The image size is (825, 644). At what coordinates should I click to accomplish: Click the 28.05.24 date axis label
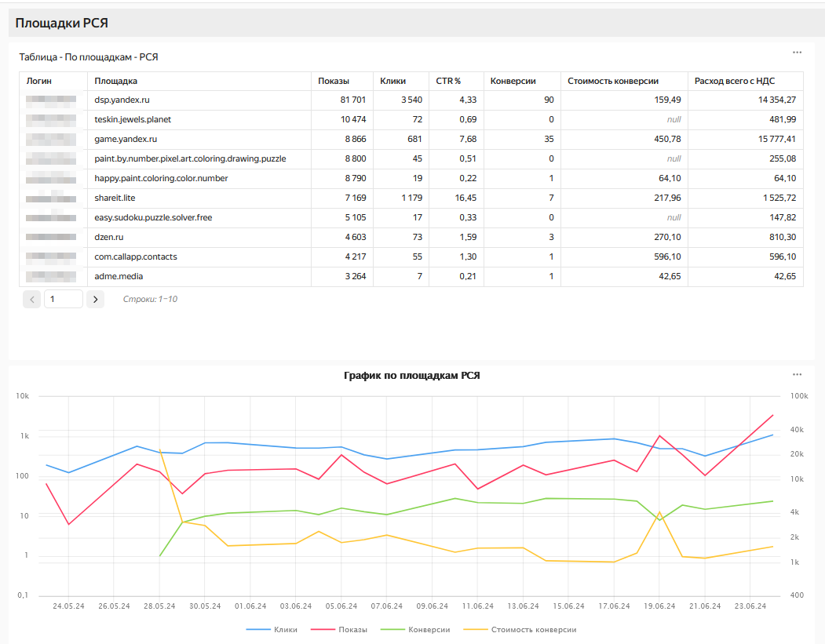click(x=159, y=606)
